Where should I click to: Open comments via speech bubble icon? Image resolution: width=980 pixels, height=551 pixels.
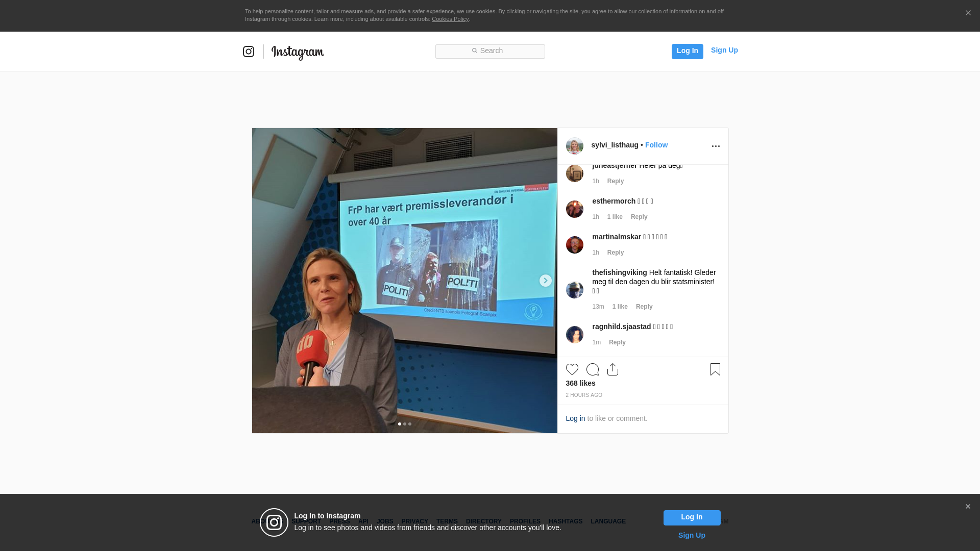(x=593, y=369)
